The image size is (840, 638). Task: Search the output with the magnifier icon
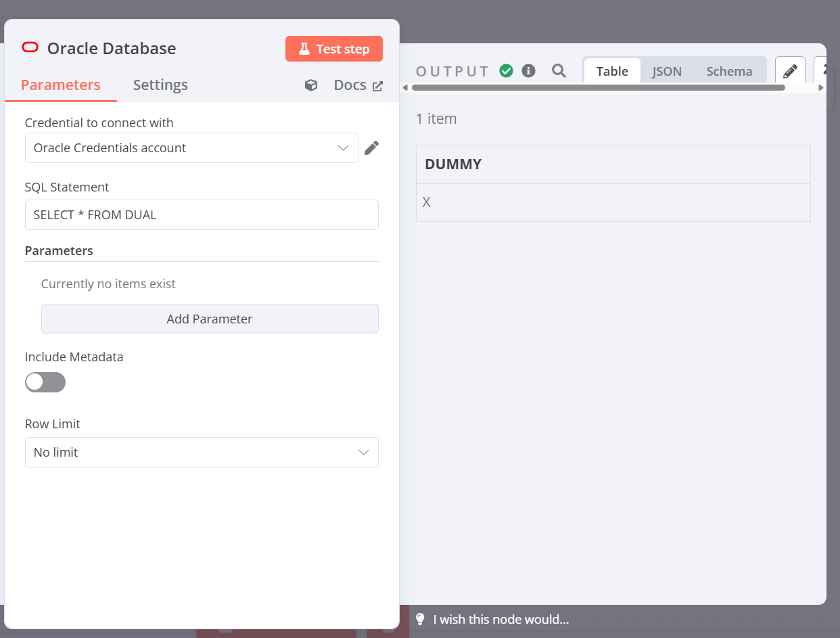tap(559, 70)
